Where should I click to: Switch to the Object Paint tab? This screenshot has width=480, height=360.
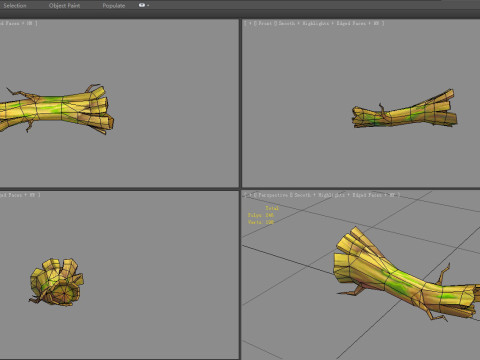coord(64,5)
